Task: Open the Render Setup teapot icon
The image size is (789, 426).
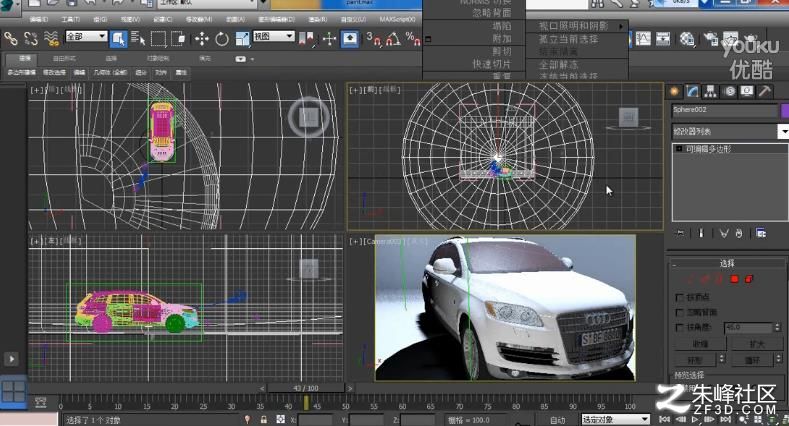Action: (x=711, y=39)
